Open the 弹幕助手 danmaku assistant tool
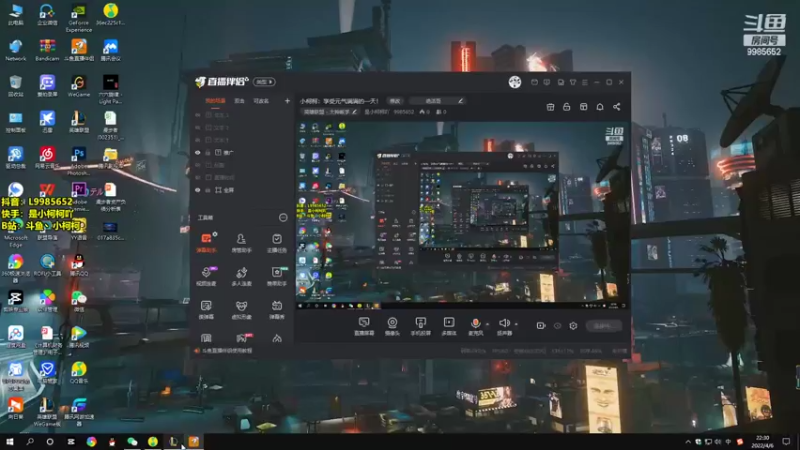The image size is (800, 450). tap(206, 243)
